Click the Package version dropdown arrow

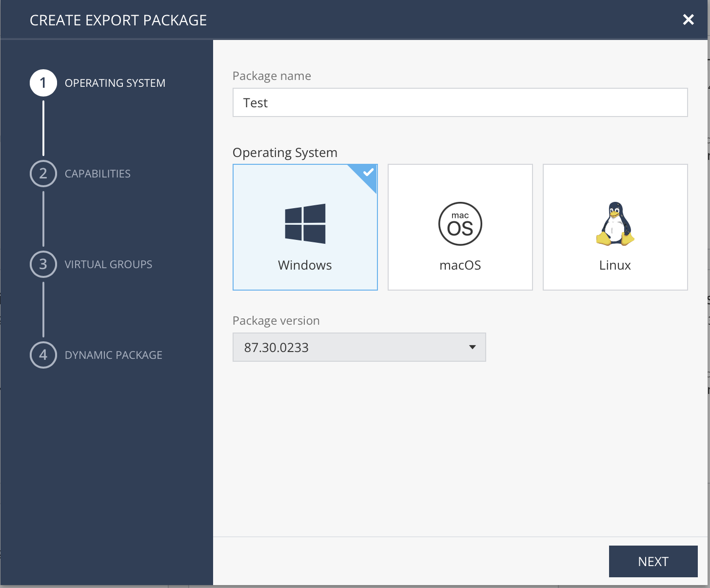(472, 347)
